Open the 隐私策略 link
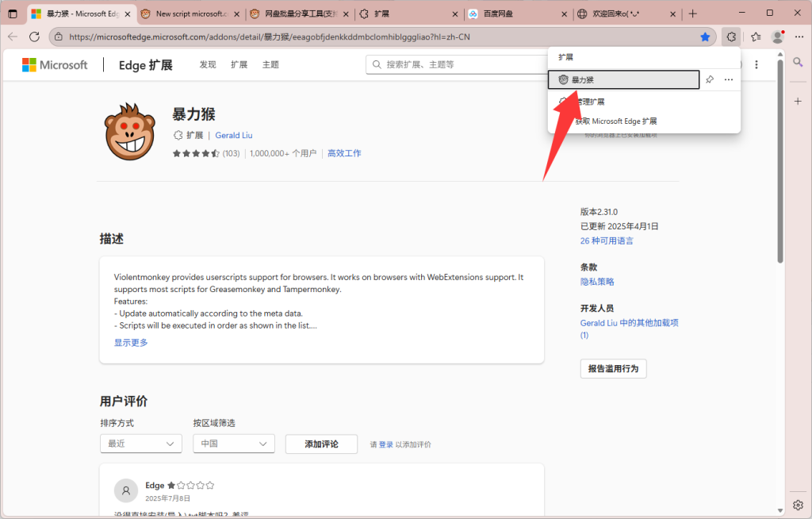This screenshot has height=519, width=812. 596,281
